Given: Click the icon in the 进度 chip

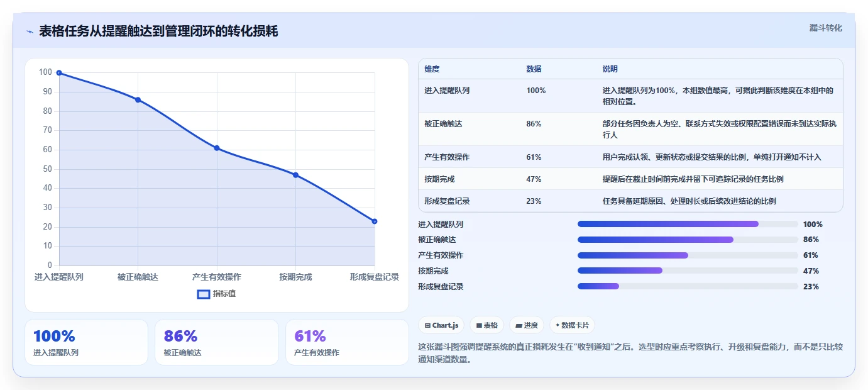Looking at the screenshot, I should click(x=519, y=325).
